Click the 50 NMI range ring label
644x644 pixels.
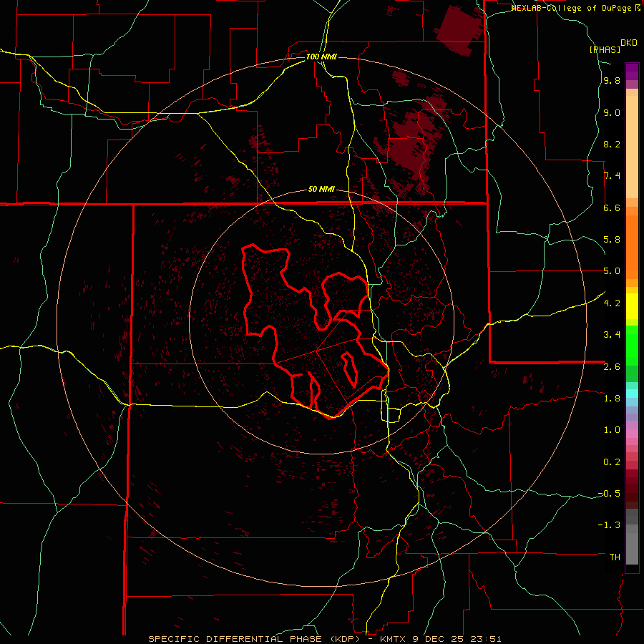pos(321,190)
